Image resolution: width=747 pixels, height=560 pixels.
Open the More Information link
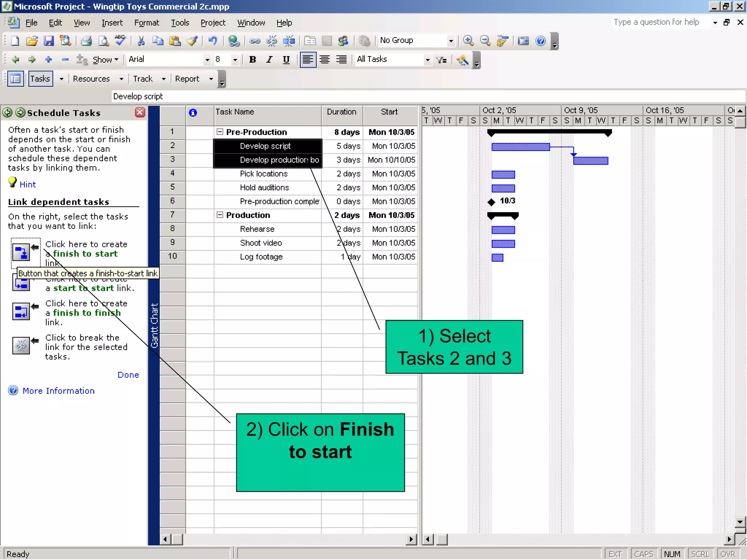click(x=58, y=391)
